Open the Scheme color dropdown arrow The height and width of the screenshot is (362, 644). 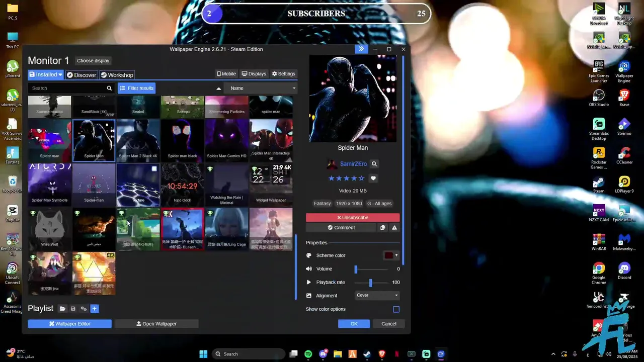point(396,255)
